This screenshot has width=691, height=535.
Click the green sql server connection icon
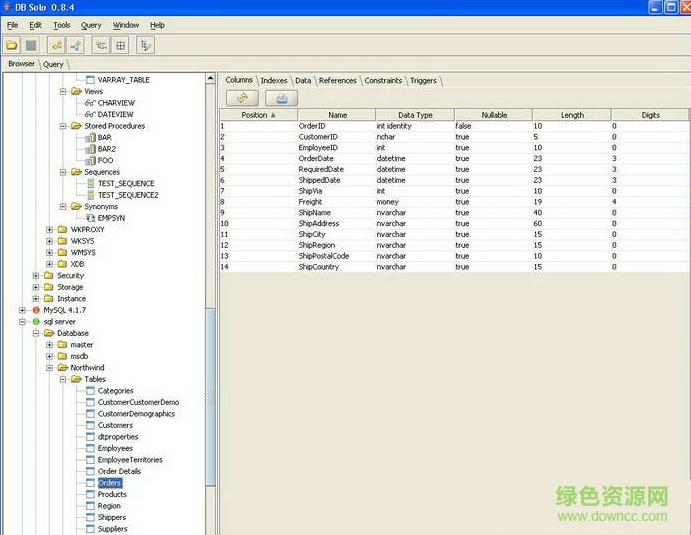coord(36,322)
